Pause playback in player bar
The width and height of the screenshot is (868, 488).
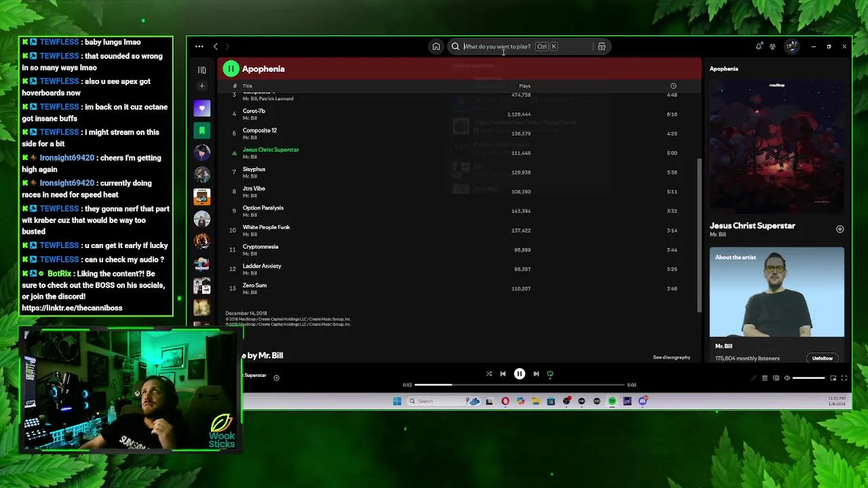519,374
